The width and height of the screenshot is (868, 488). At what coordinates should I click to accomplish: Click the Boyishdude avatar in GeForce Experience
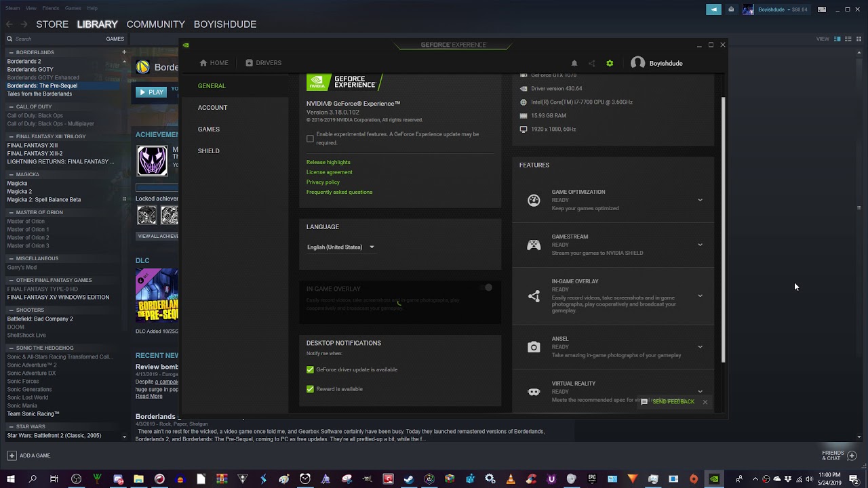pyautogui.click(x=637, y=63)
